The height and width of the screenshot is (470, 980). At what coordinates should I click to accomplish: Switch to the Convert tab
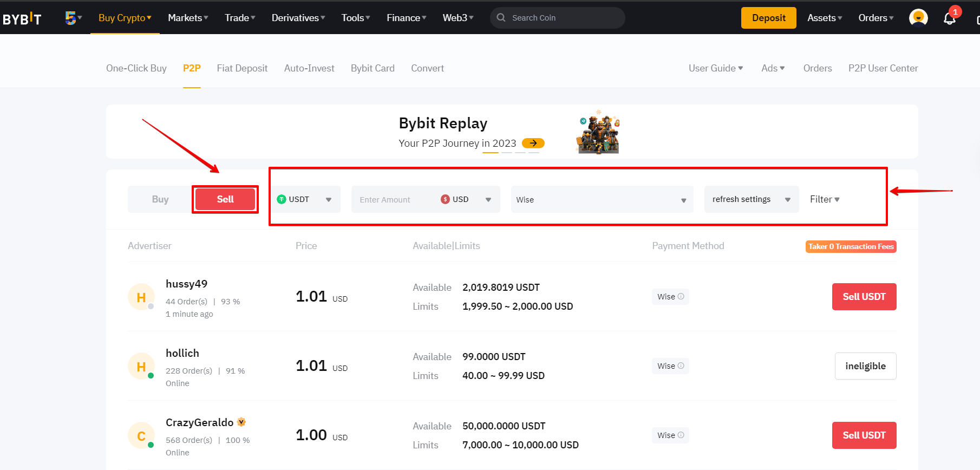point(427,68)
